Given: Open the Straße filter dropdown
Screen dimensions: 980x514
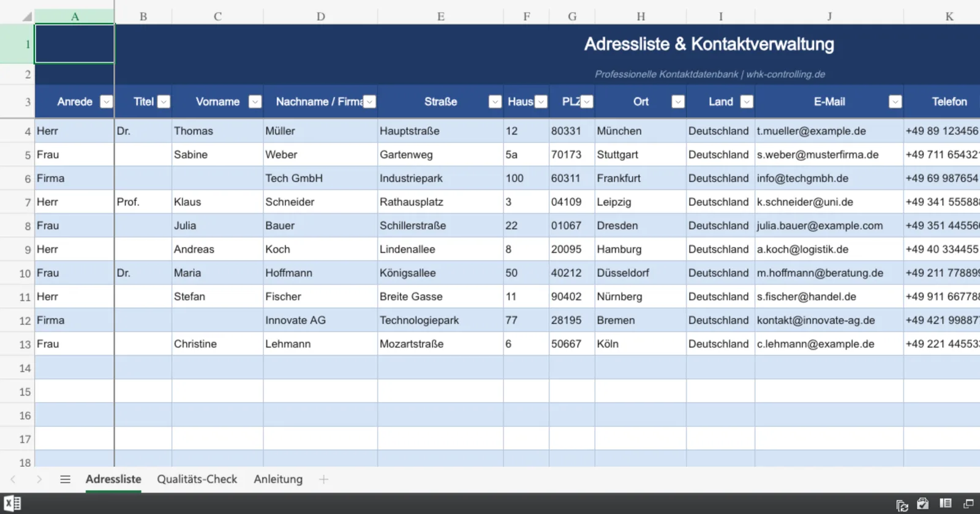Looking at the screenshot, I should tap(496, 102).
